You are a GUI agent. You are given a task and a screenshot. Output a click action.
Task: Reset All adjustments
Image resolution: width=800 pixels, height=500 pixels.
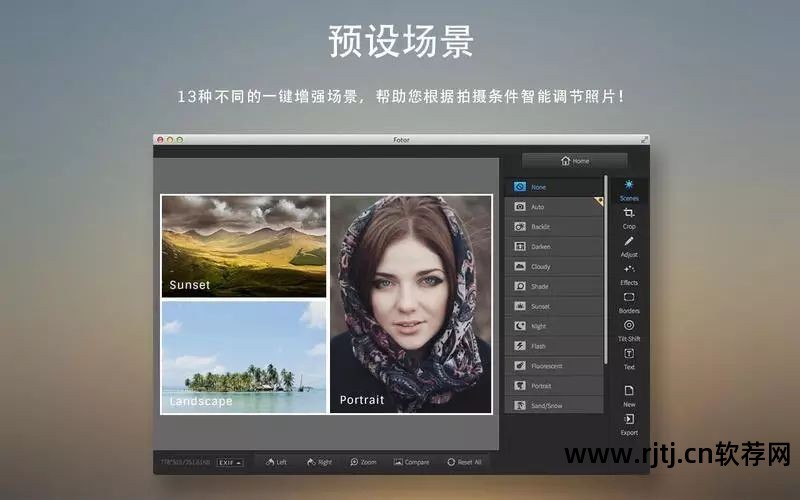(464, 462)
